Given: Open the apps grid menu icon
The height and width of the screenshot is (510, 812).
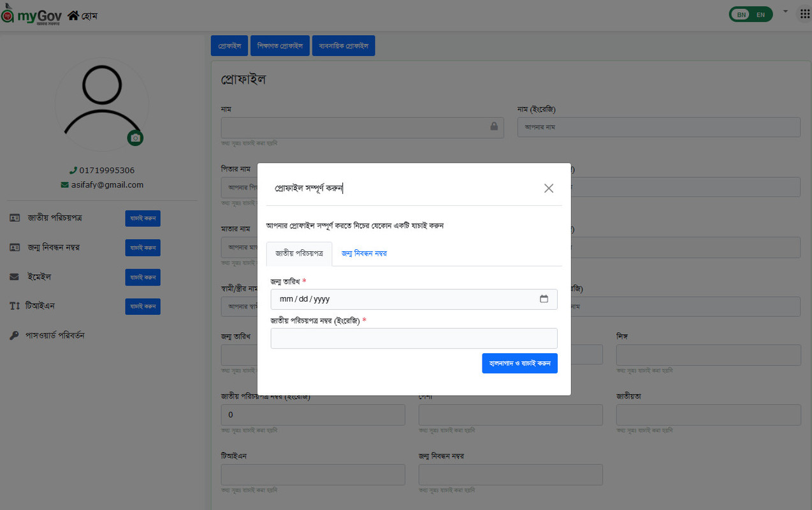Looking at the screenshot, I should coord(805,14).
